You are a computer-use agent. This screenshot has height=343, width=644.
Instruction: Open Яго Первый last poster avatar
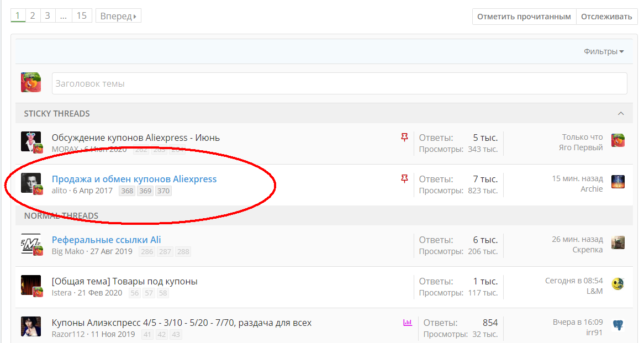(x=617, y=140)
